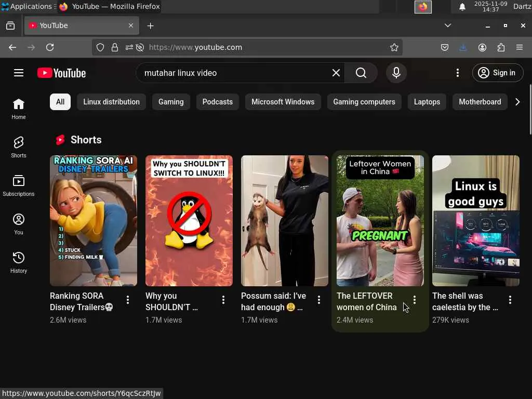This screenshot has width=532, height=399.
Task: Filter by Laptops chip
Action: point(427,102)
